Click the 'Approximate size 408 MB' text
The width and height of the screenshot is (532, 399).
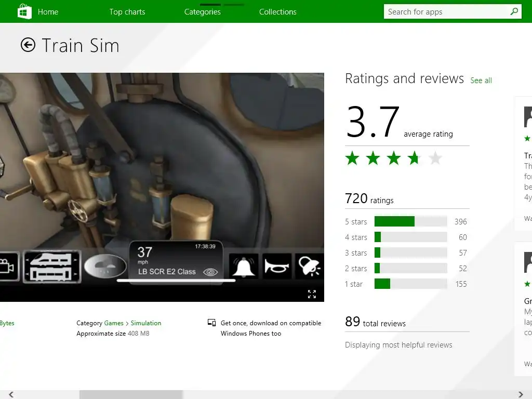pos(113,334)
